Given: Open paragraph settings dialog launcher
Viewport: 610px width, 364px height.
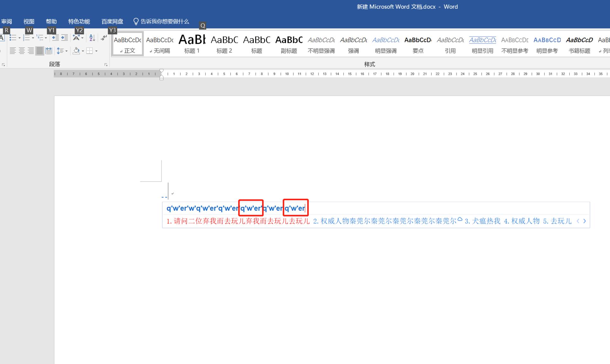Looking at the screenshot, I should click(x=106, y=65).
